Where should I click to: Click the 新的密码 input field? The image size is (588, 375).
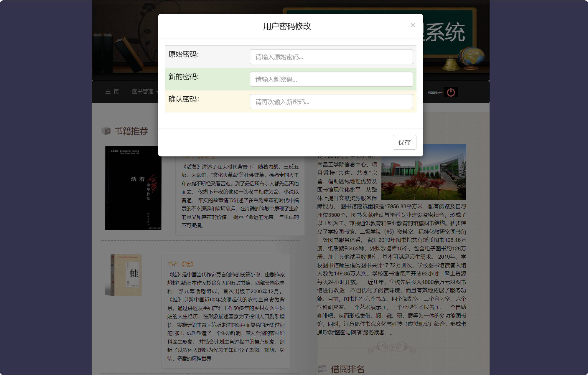click(x=331, y=79)
